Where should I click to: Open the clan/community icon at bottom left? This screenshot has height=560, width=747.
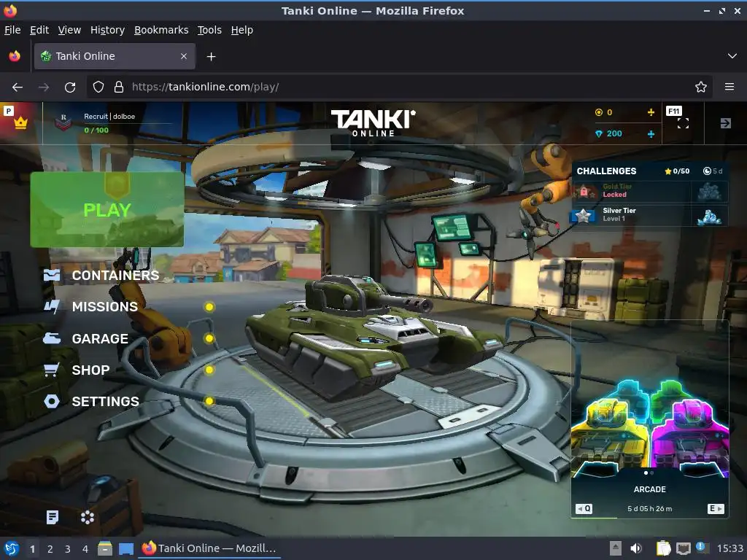coord(88,517)
